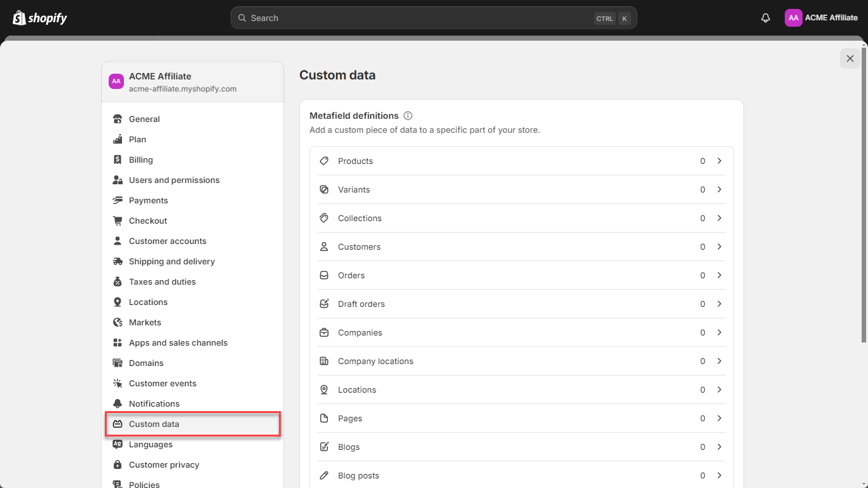This screenshot has width=868, height=488.
Task: Expand the Companies metafield chevron
Action: (719, 332)
